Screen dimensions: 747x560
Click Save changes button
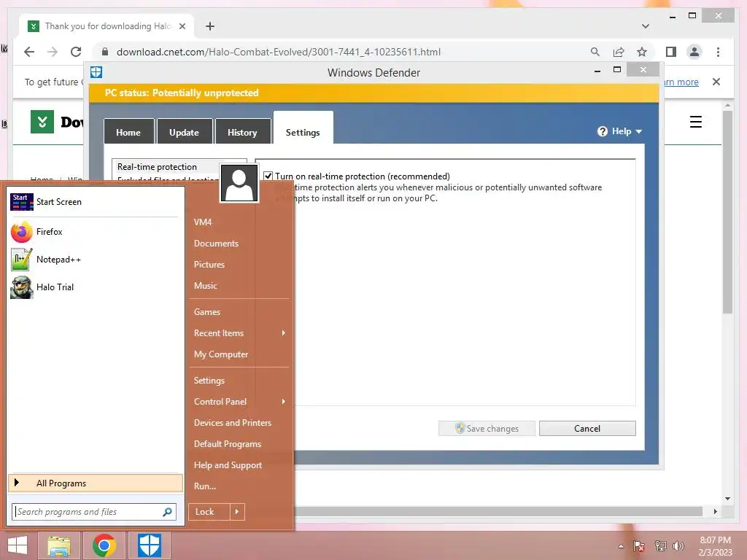487,429
